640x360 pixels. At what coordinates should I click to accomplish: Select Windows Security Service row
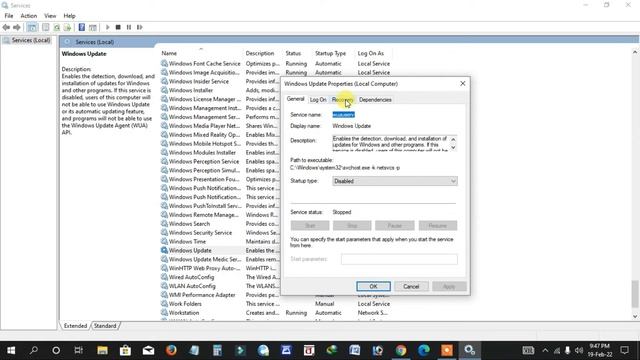(200, 233)
